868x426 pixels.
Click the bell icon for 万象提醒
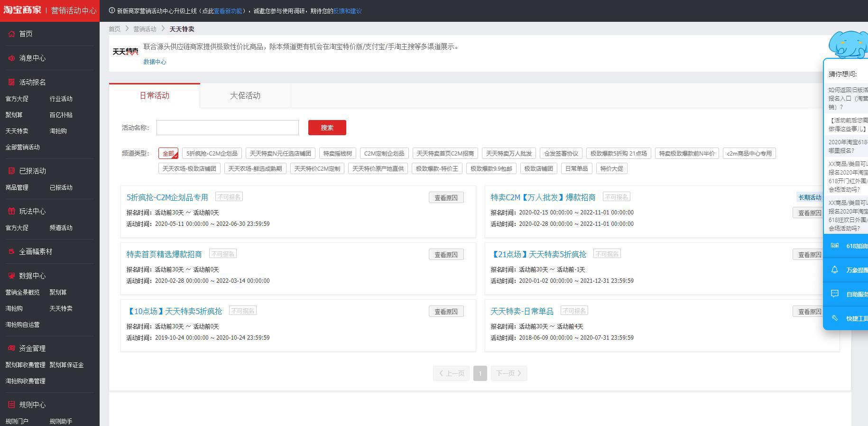835,270
